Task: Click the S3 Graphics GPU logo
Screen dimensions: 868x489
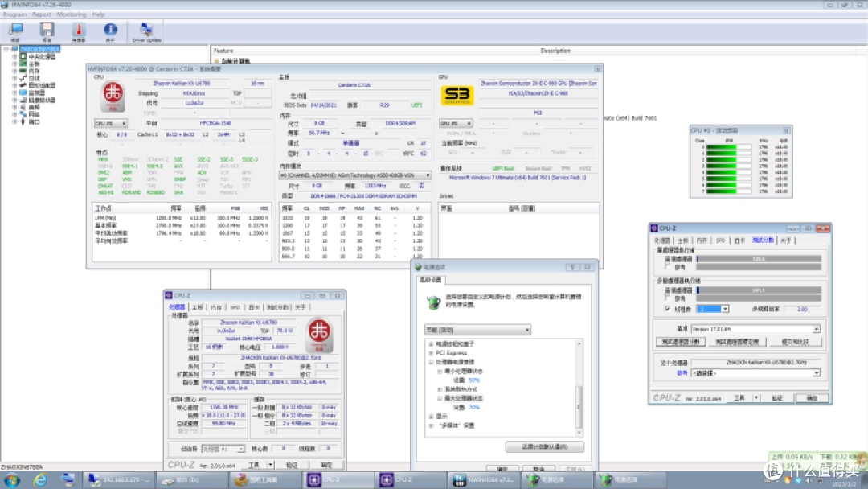Action: (x=457, y=95)
